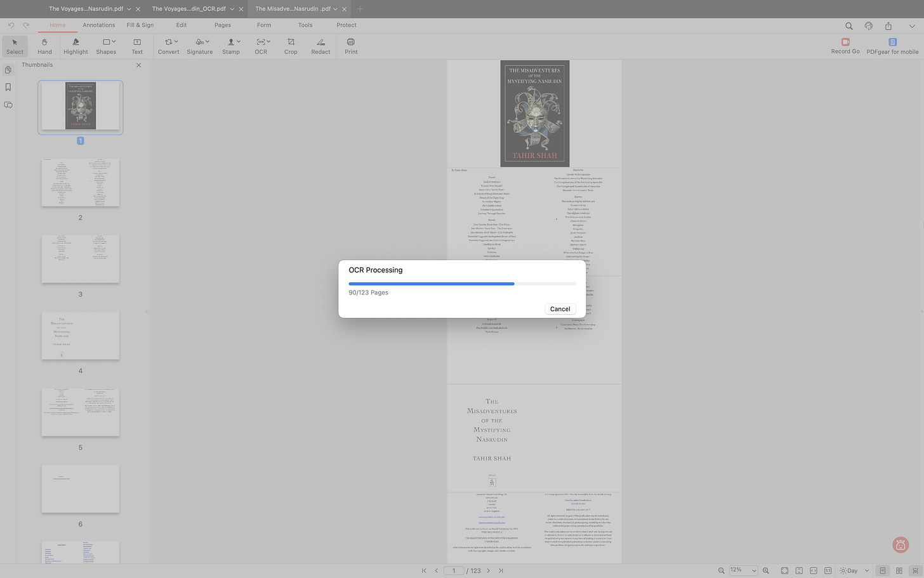Screen dimensions: 924x578
Task: Open PDFgear for mobile
Action: coord(892,46)
